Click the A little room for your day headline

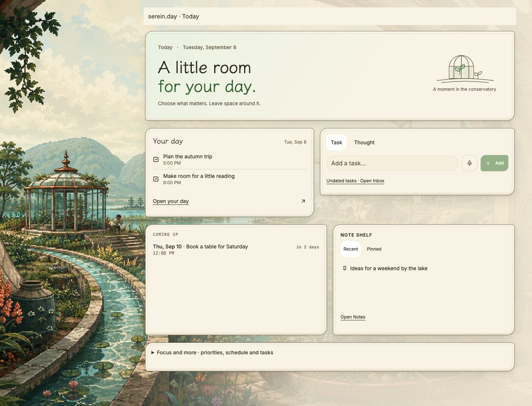[x=207, y=77]
